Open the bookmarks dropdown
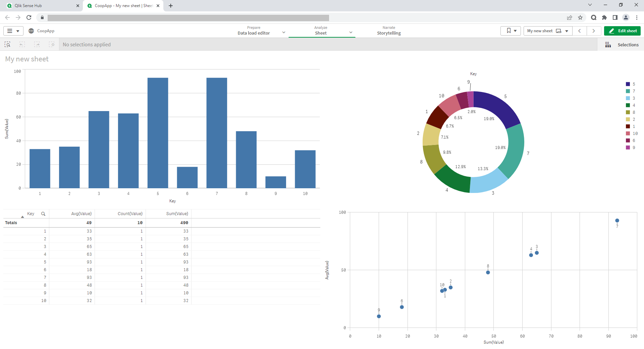The image size is (644, 349). point(511,31)
